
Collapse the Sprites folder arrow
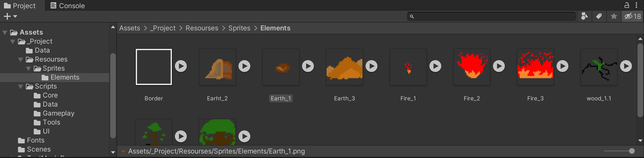click(x=28, y=69)
